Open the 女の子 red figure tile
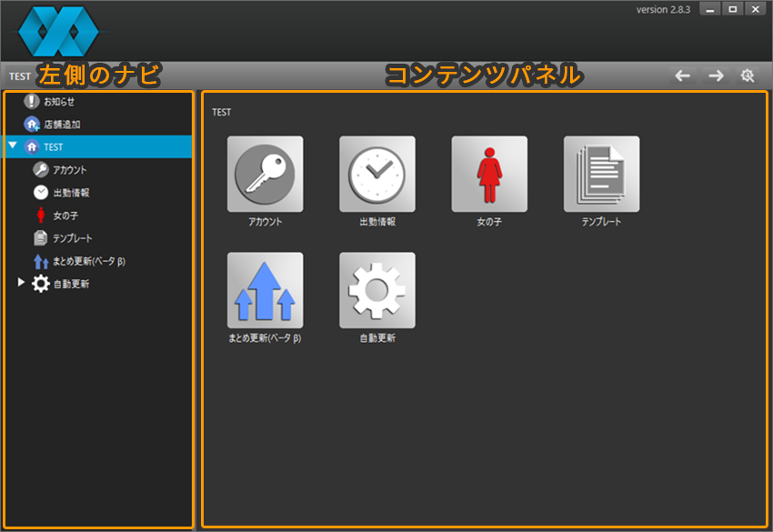Image resolution: width=773 pixels, height=532 pixels. [x=489, y=174]
